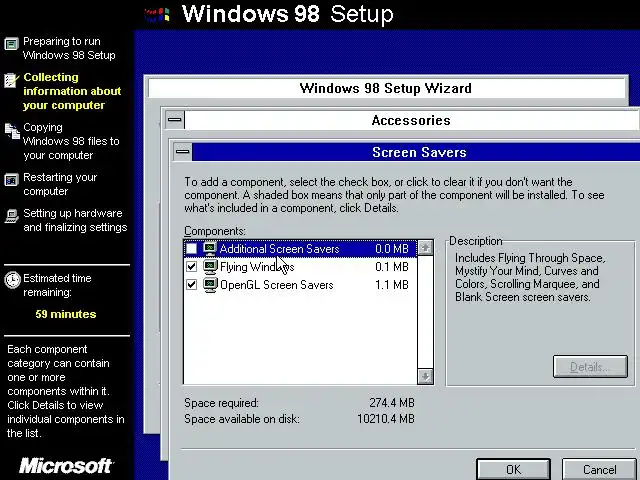Open the Screen Savers dialog system menu
Image resolution: width=640 pixels, height=480 pixels.
point(182,152)
